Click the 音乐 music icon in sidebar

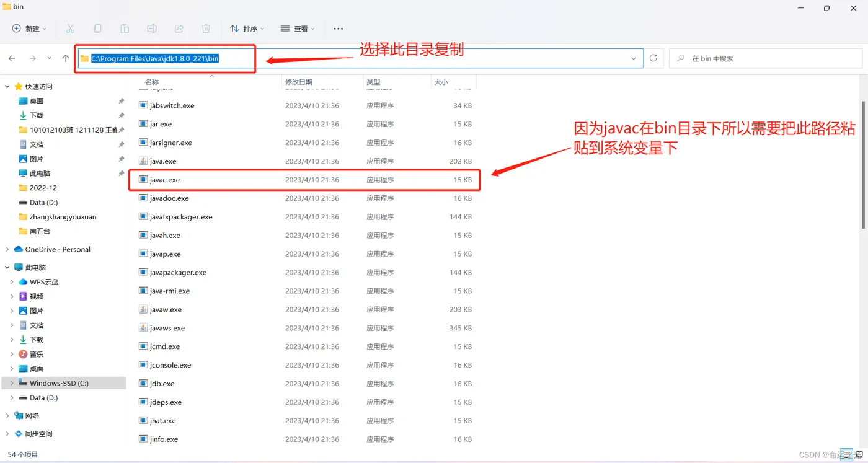click(23, 354)
